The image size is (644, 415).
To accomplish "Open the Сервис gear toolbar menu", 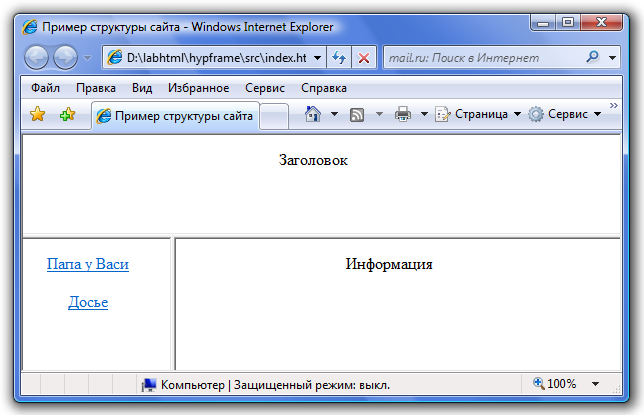I will [565, 114].
